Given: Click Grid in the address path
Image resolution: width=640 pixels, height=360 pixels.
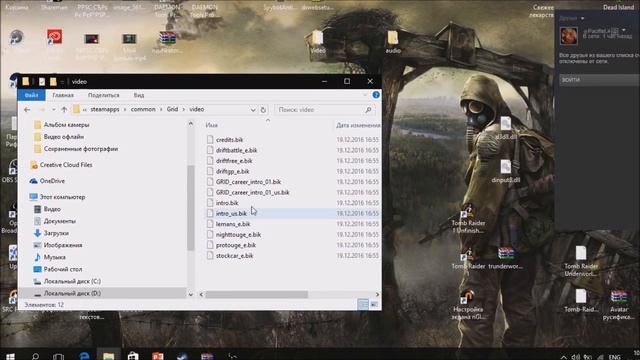Looking at the screenshot, I should point(172,109).
